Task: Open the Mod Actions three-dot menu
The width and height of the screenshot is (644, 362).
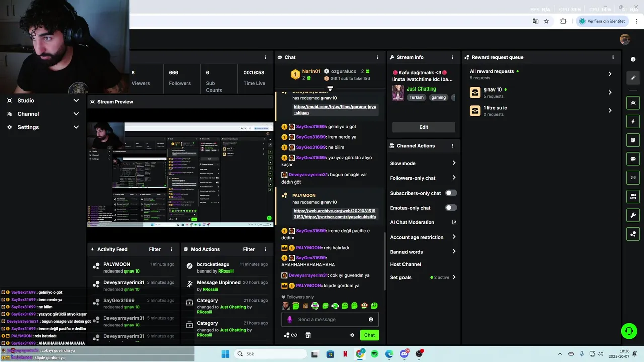Action: (265, 249)
